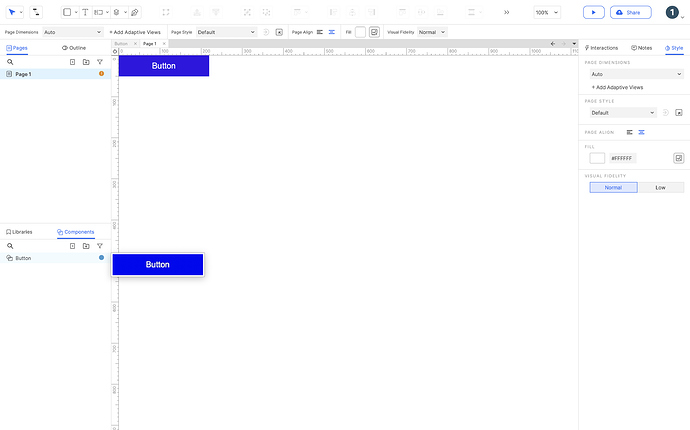Screen dimensions: 690x430
Task: Switch to the Outline tab
Action: click(x=74, y=48)
